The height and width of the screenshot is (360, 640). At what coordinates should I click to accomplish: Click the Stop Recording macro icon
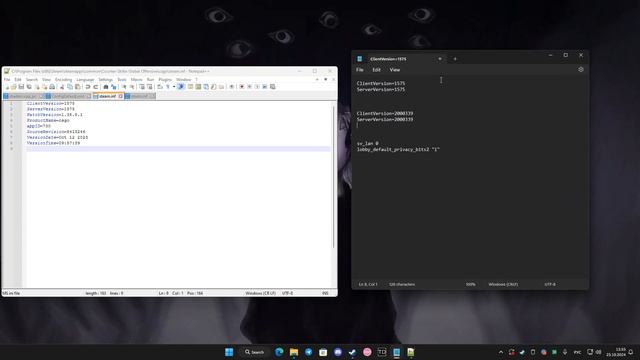point(249,87)
